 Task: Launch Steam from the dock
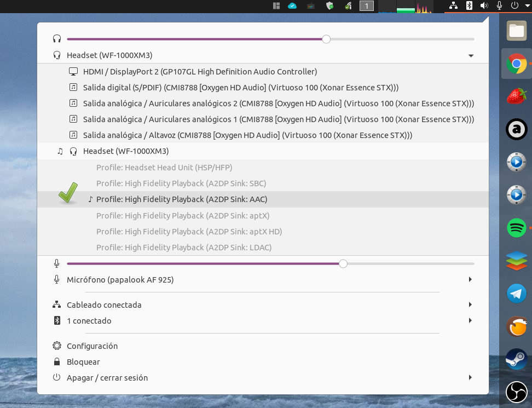517,359
